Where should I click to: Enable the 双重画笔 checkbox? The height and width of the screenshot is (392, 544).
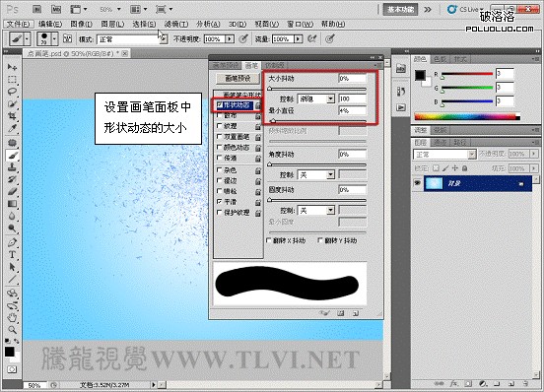coord(219,137)
